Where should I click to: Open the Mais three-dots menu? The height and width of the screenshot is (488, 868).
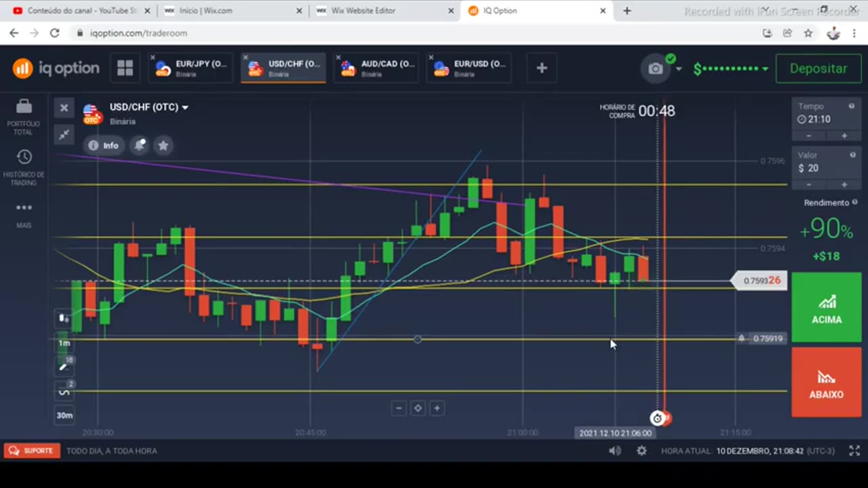(x=24, y=207)
